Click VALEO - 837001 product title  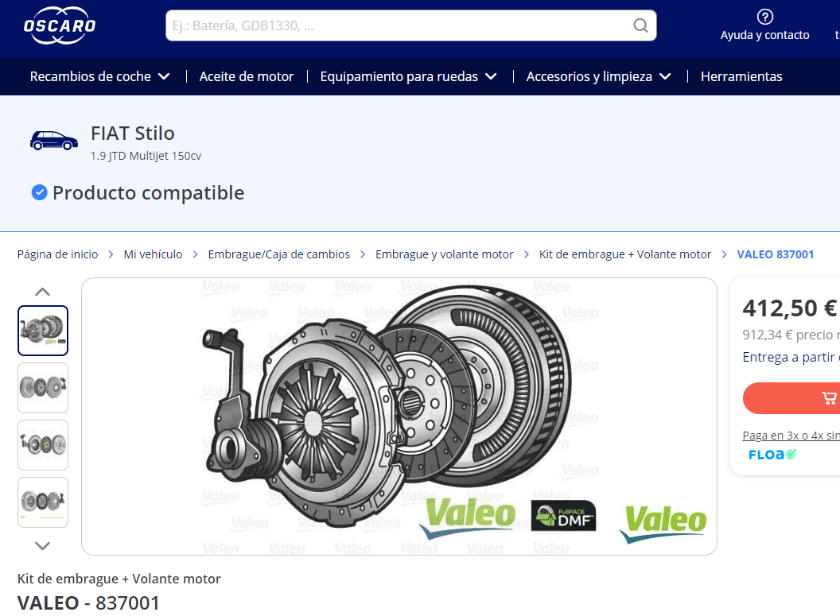tap(88, 603)
